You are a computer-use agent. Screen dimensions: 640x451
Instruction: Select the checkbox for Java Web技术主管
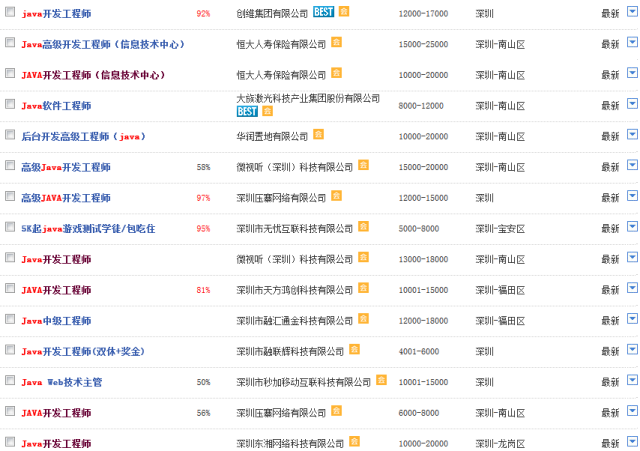10,380
